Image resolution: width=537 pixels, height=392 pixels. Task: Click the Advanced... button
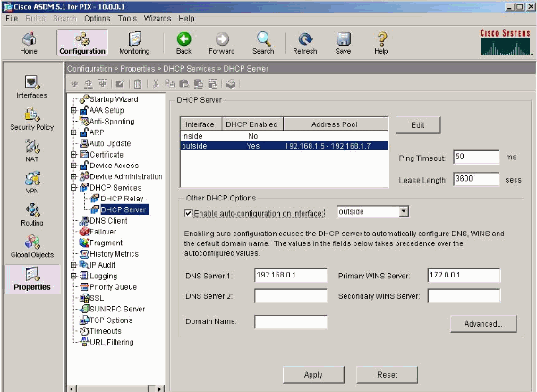coord(483,324)
